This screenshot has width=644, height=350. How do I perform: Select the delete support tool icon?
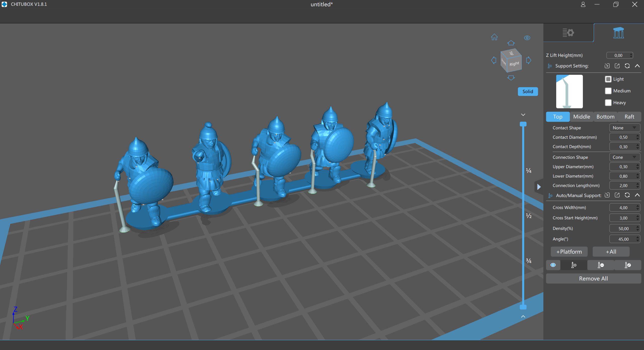pyautogui.click(x=601, y=265)
